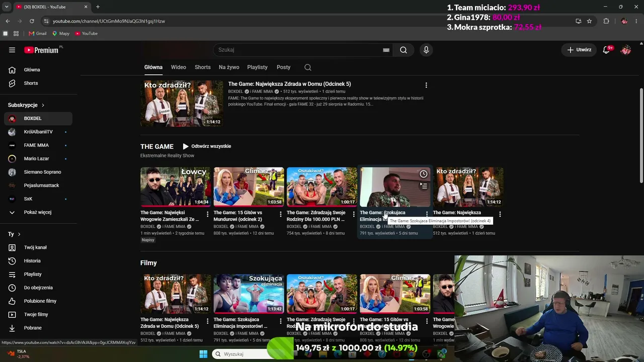Open the Windows Start menu

click(203, 354)
